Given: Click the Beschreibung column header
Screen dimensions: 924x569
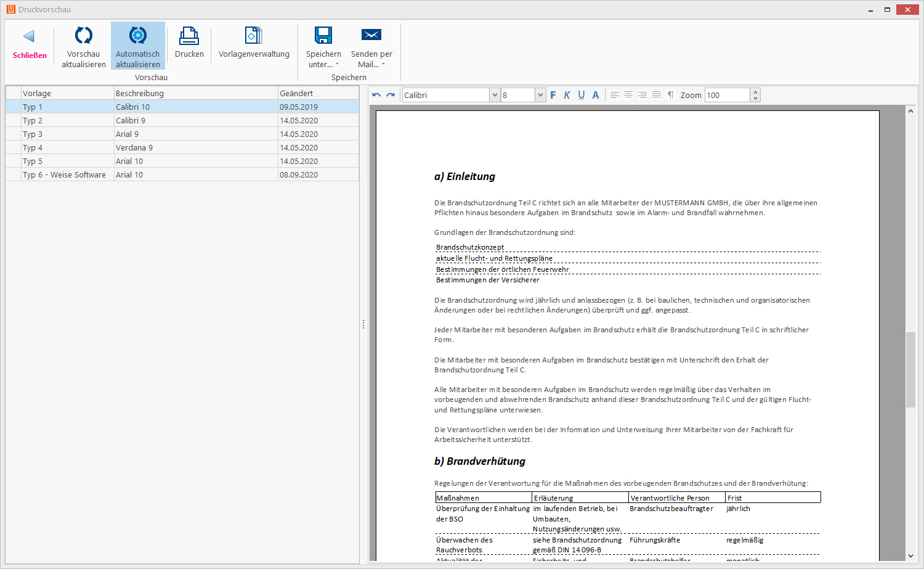Looking at the screenshot, I should click(196, 93).
